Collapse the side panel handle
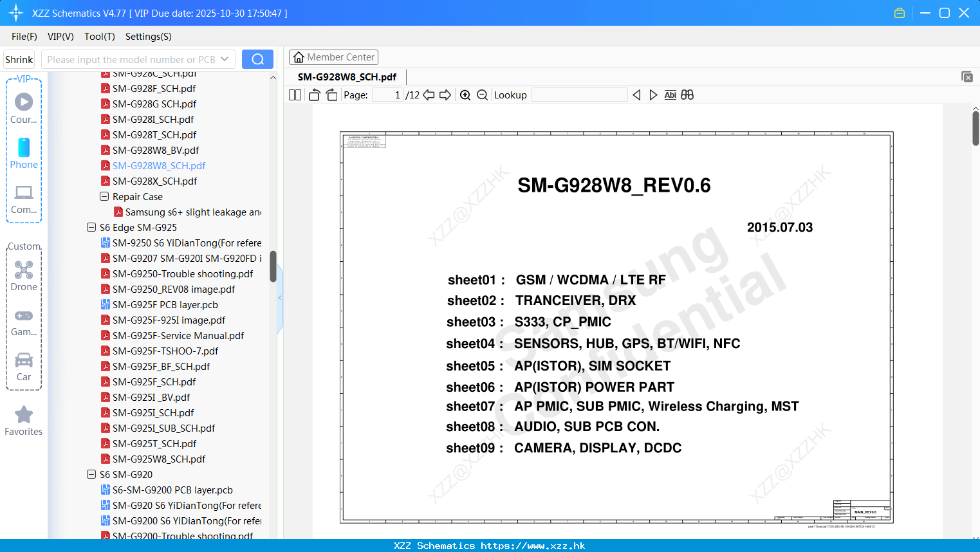The width and height of the screenshot is (980, 552). click(x=280, y=297)
